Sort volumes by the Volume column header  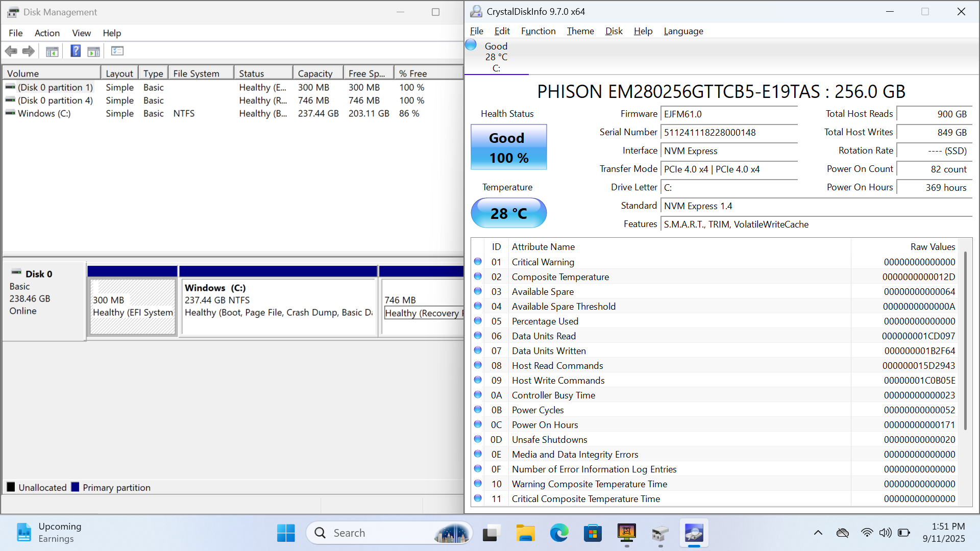(51, 73)
